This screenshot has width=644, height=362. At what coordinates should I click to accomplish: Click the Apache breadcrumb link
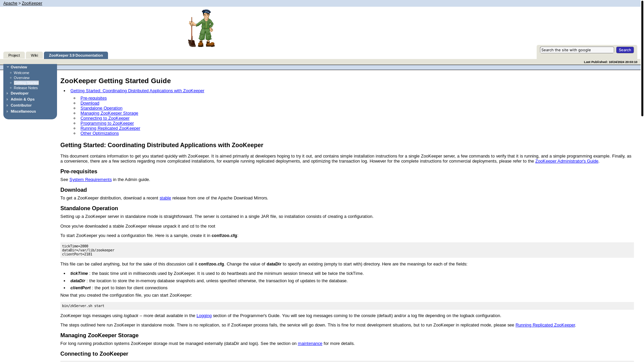click(10, 3)
